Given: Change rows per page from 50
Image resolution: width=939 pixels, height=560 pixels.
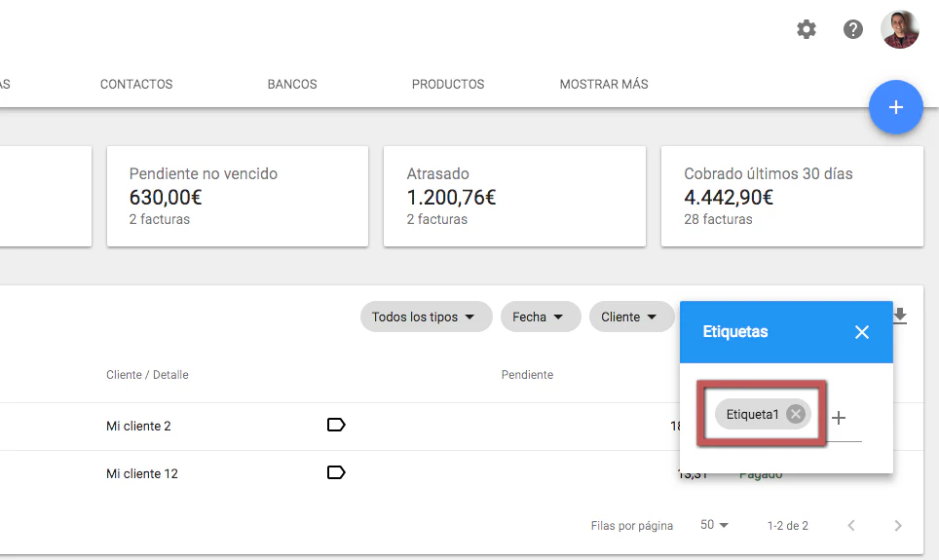Looking at the screenshot, I should point(714,525).
